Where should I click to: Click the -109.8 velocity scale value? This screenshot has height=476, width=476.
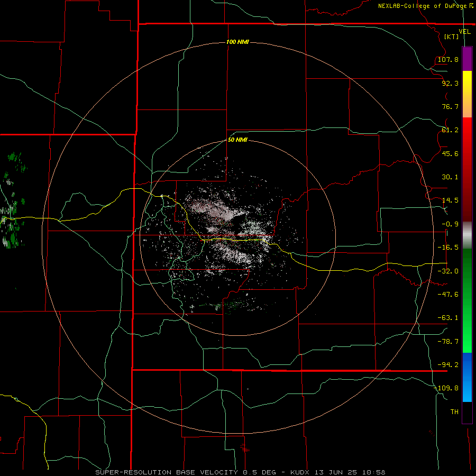point(446,388)
